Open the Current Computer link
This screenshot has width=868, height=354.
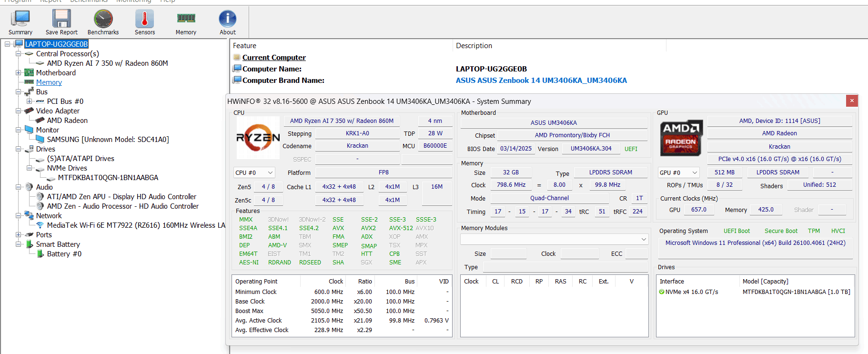274,57
